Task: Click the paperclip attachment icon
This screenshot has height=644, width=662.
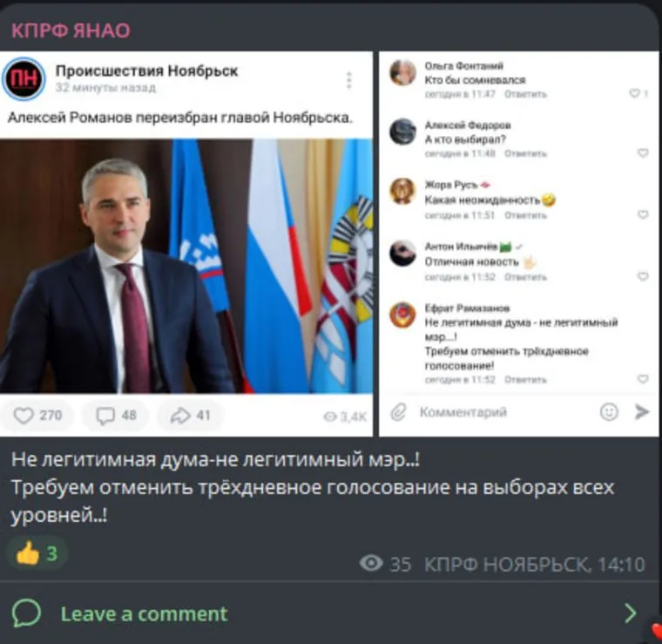Action: tap(398, 411)
